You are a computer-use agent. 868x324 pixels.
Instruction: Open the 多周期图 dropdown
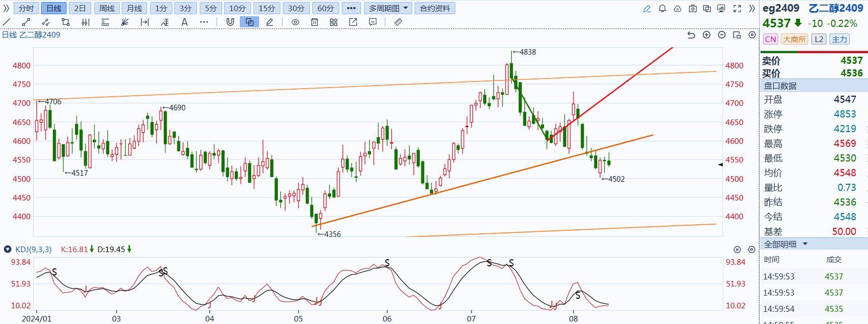point(388,9)
